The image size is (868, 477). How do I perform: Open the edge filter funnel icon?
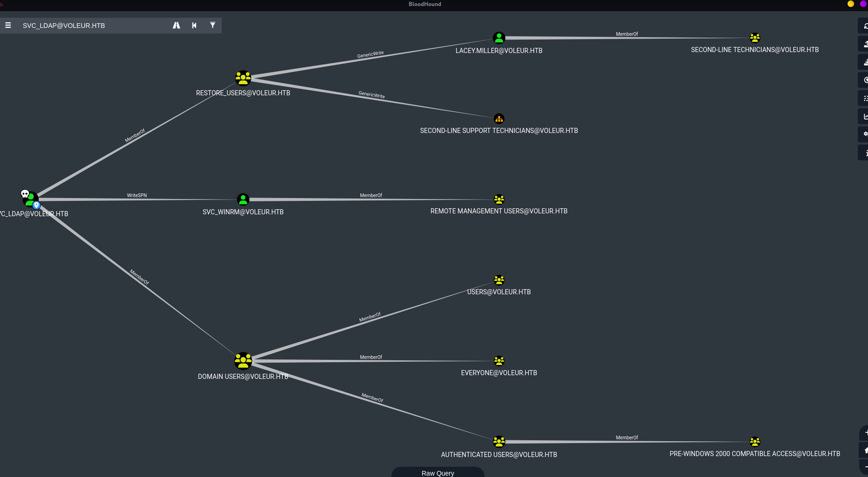pos(212,26)
